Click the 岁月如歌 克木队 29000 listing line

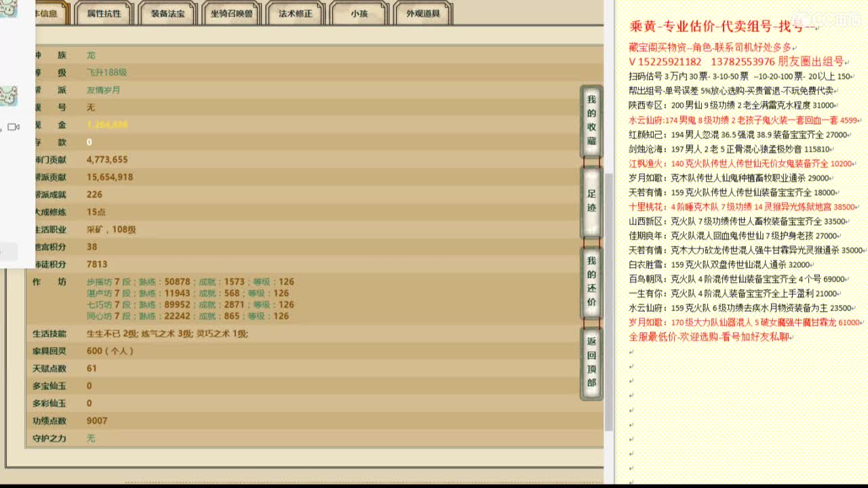click(730, 178)
